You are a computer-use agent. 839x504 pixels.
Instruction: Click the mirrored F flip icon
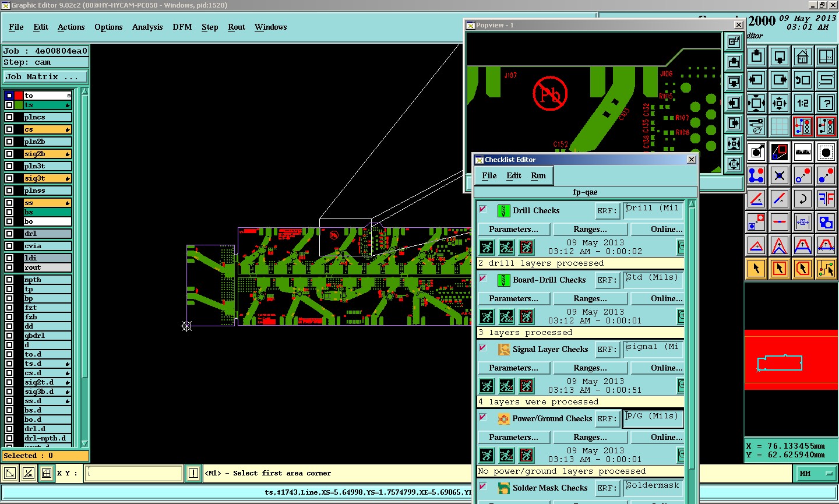point(826,199)
